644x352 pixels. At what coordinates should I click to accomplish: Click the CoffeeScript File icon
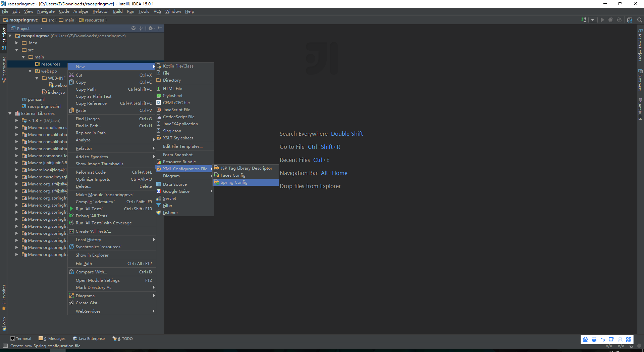[159, 117]
